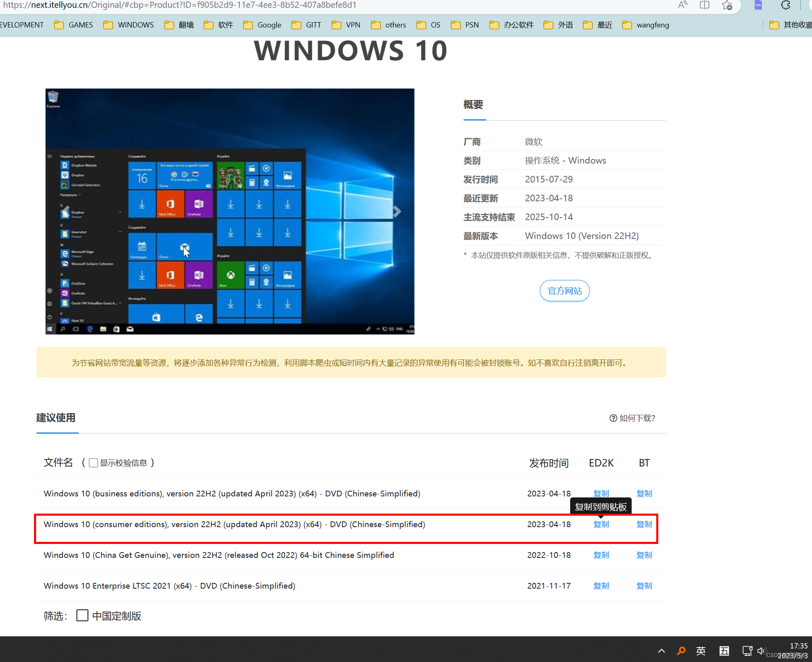Show hidden taskbar icons via chevron
The width and height of the screenshot is (812, 662).
(662, 651)
